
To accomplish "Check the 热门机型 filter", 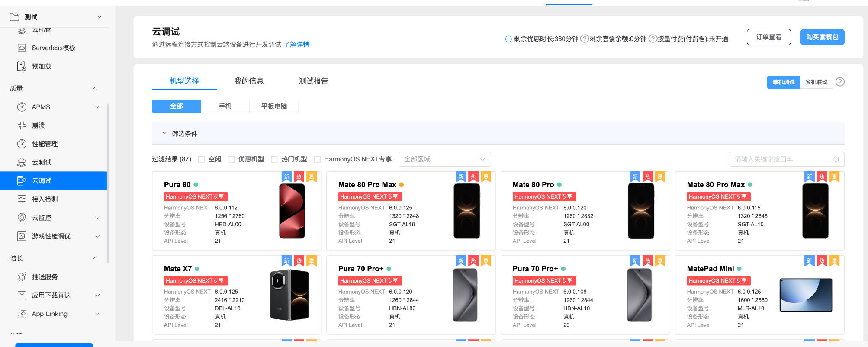I will [x=274, y=159].
